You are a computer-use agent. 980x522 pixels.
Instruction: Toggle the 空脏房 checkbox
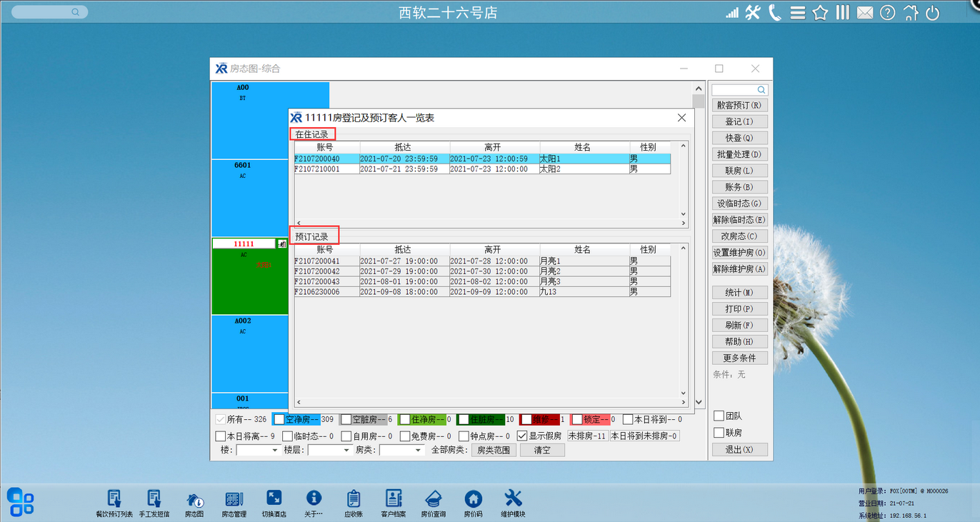click(346, 419)
